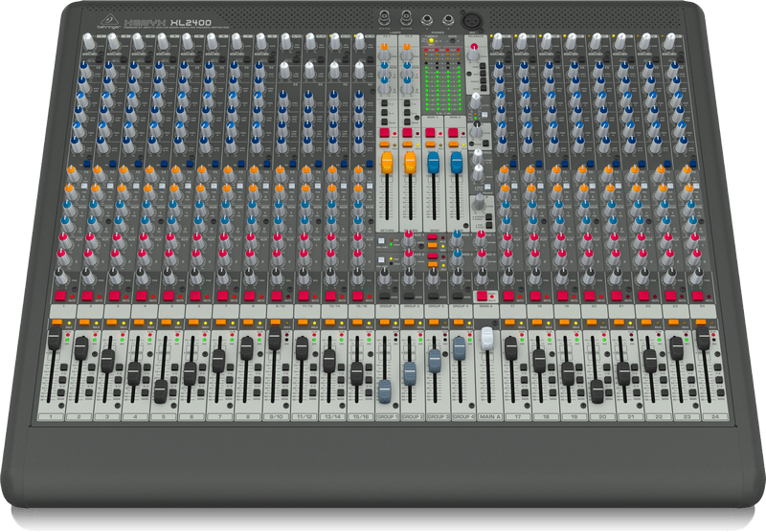Toggle the red mute button on channel 24
Viewport: 766px width, 532px height.
pos(698,296)
